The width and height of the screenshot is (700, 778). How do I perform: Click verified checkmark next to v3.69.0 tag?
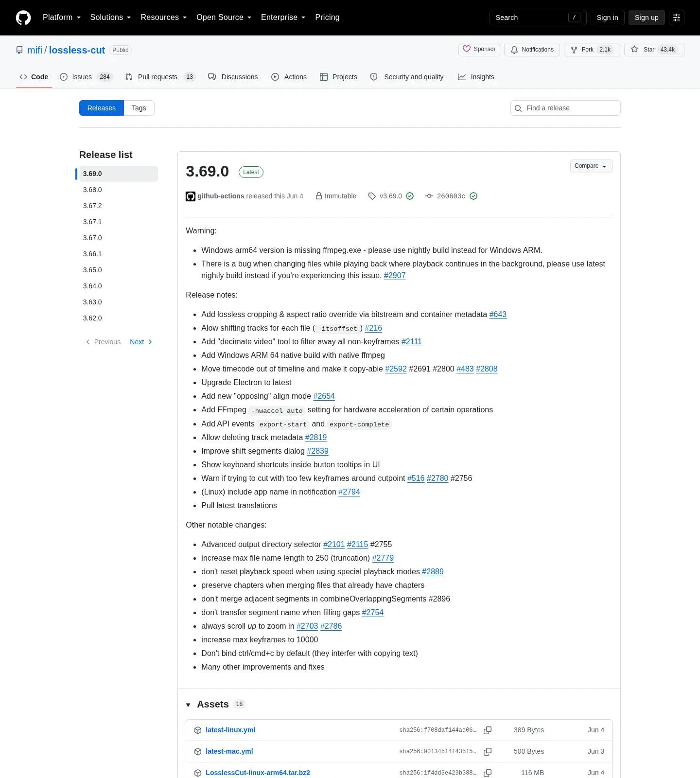tap(410, 196)
